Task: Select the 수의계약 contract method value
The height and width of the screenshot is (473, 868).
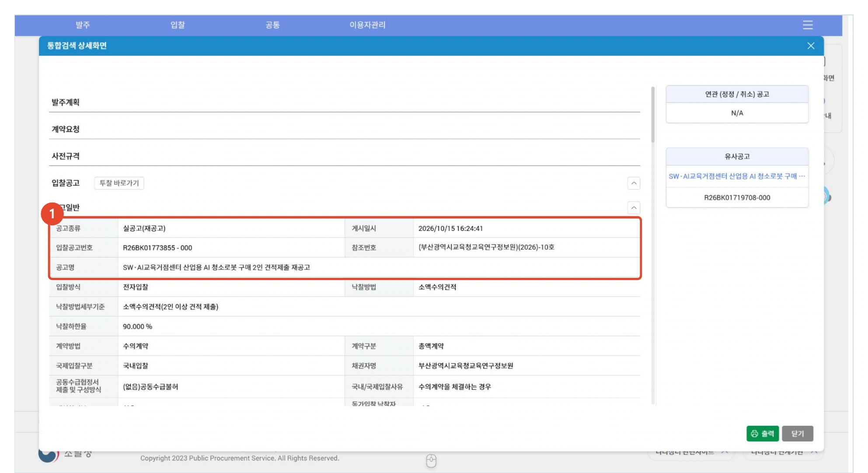Action: [136, 346]
